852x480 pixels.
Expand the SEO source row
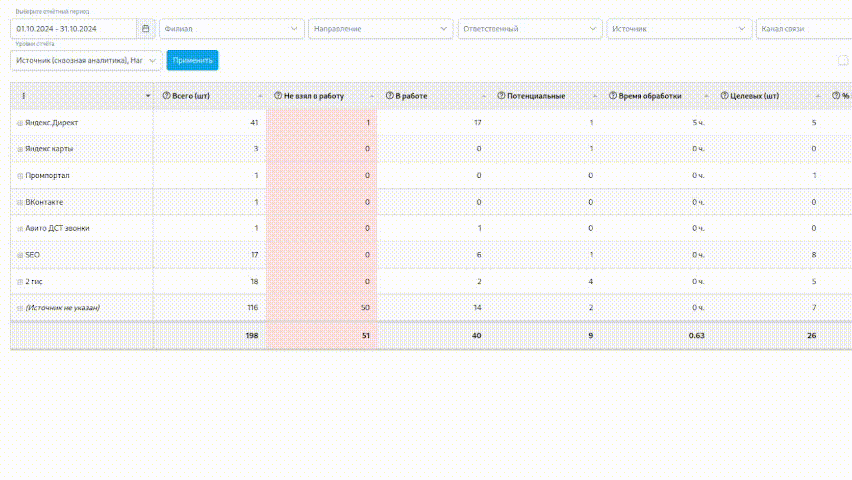19,255
